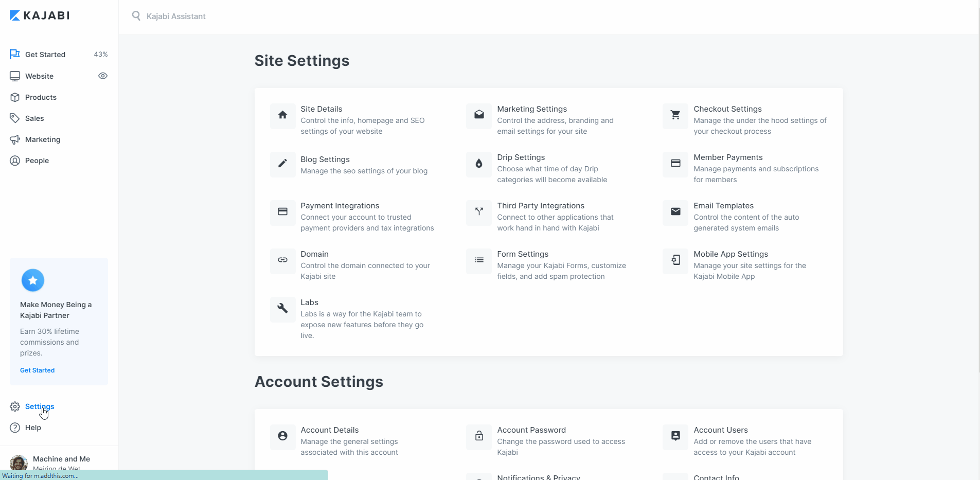Open Checkout Settings cart icon
Viewport: 980px width, 480px height.
click(675, 115)
